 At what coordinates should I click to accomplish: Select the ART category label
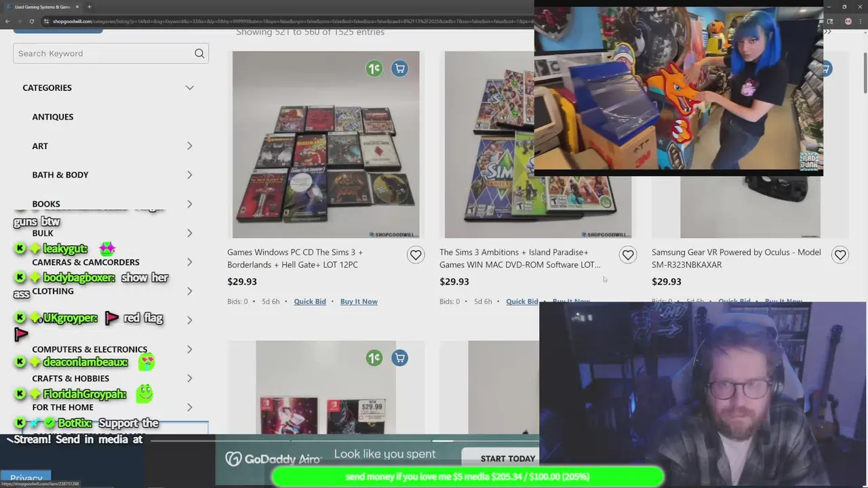pyautogui.click(x=40, y=146)
